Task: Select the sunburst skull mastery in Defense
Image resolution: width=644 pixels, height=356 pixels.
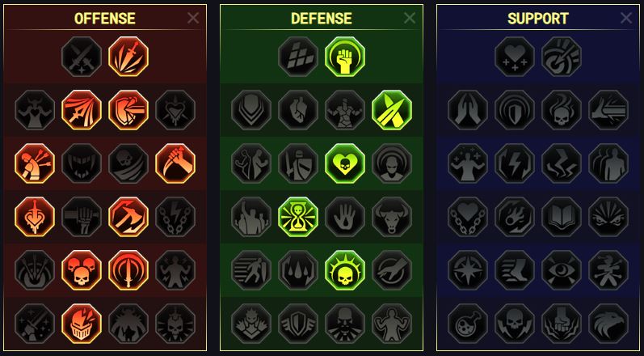Action: click(345, 270)
